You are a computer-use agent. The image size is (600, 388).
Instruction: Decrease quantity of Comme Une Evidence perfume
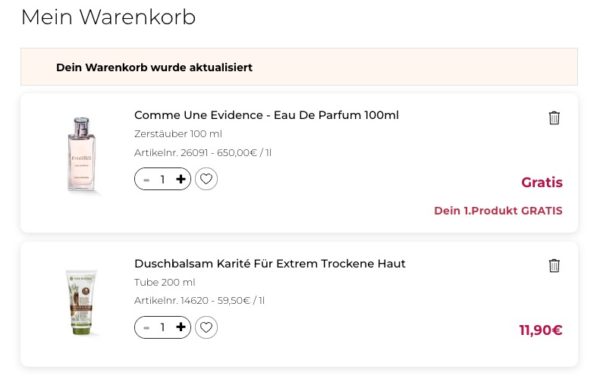click(x=146, y=179)
